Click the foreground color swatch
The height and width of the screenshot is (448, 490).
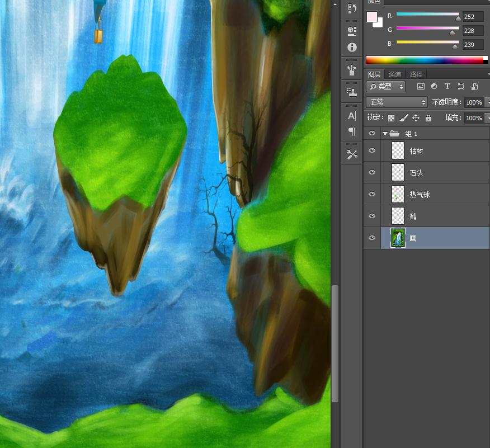pyautogui.click(x=371, y=17)
